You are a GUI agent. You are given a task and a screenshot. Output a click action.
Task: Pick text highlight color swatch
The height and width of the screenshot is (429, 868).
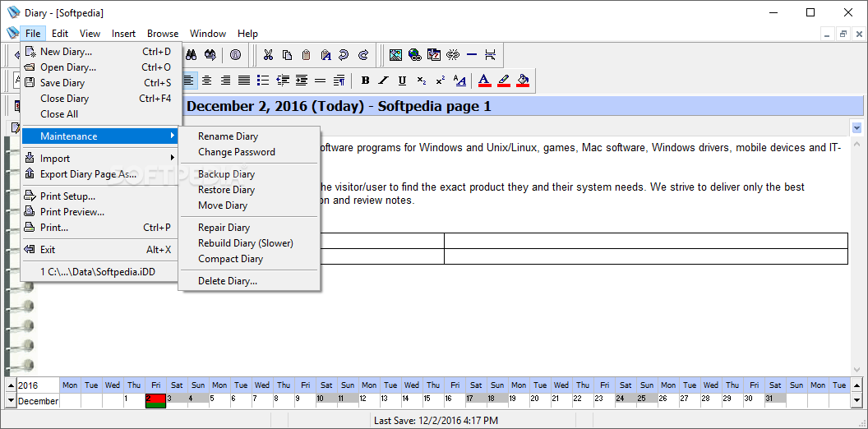tap(504, 81)
